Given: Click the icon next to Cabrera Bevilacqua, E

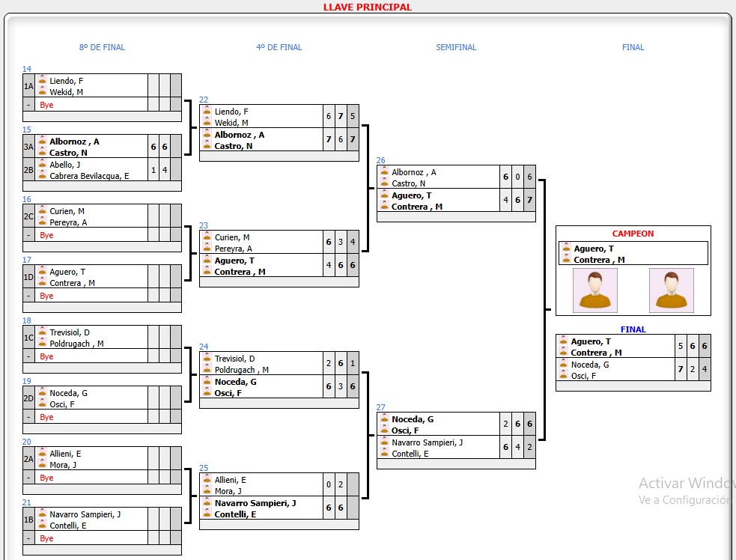Looking at the screenshot, I should point(43,176).
